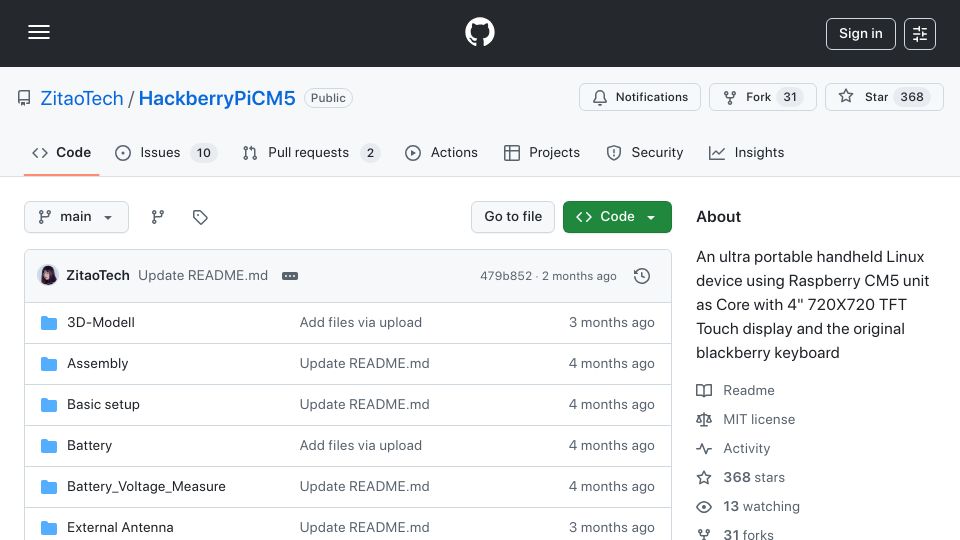Click the Star count 368
The width and height of the screenshot is (960, 540).
pos(912,97)
